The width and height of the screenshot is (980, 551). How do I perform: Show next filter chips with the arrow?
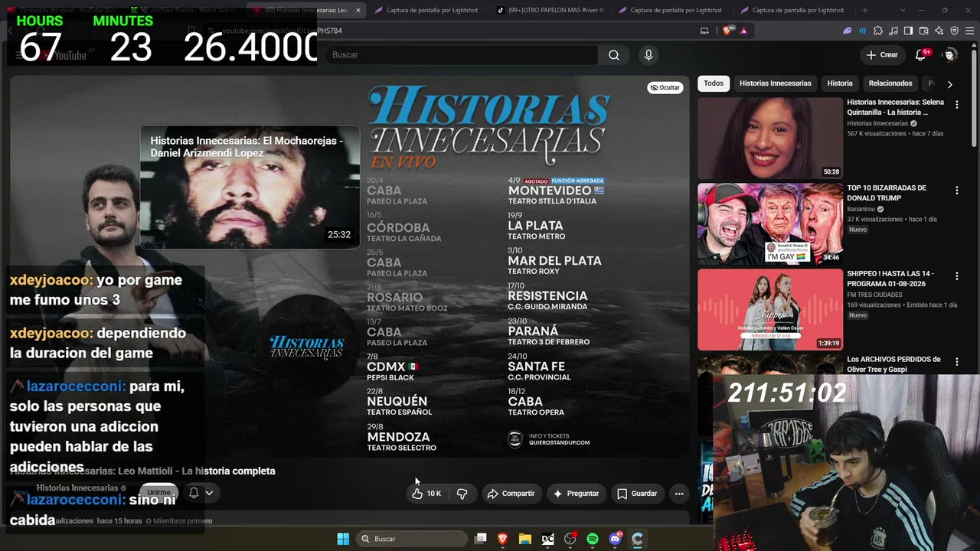coord(949,84)
